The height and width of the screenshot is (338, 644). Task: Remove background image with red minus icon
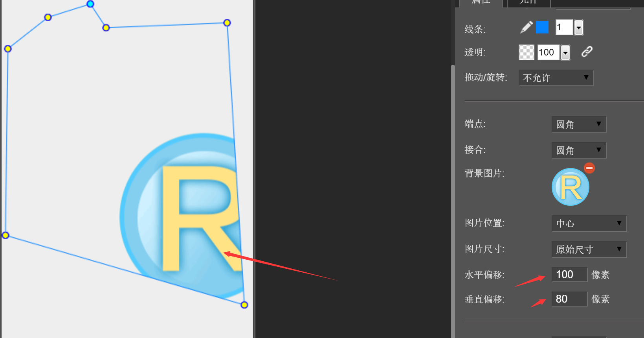click(x=589, y=168)
